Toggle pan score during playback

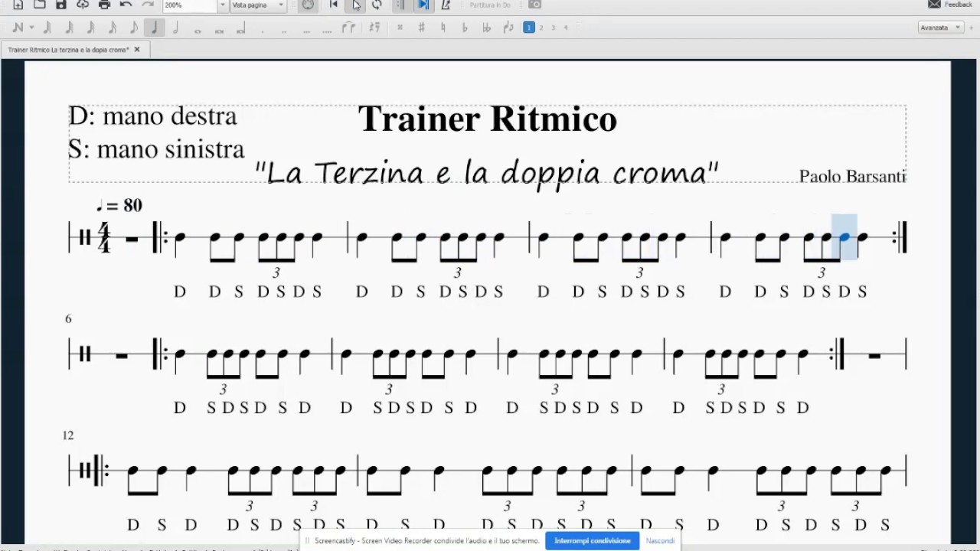tap(423, 5)
